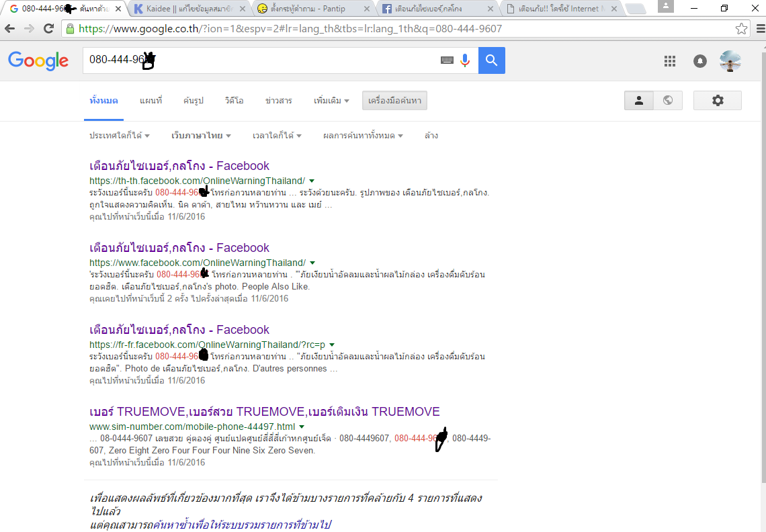The height and width of the screenshot is (532, 766).
Task: Close the active Google search tab
Action: click(118, 9)
